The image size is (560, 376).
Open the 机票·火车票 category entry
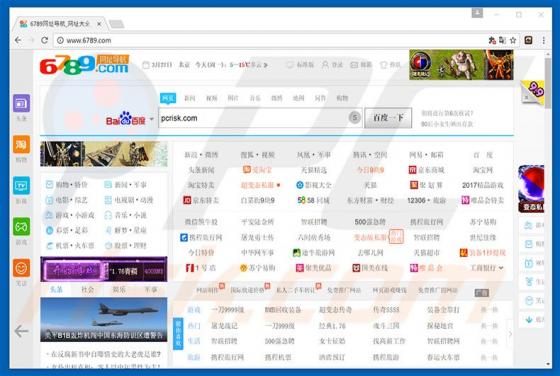[70, 246]
